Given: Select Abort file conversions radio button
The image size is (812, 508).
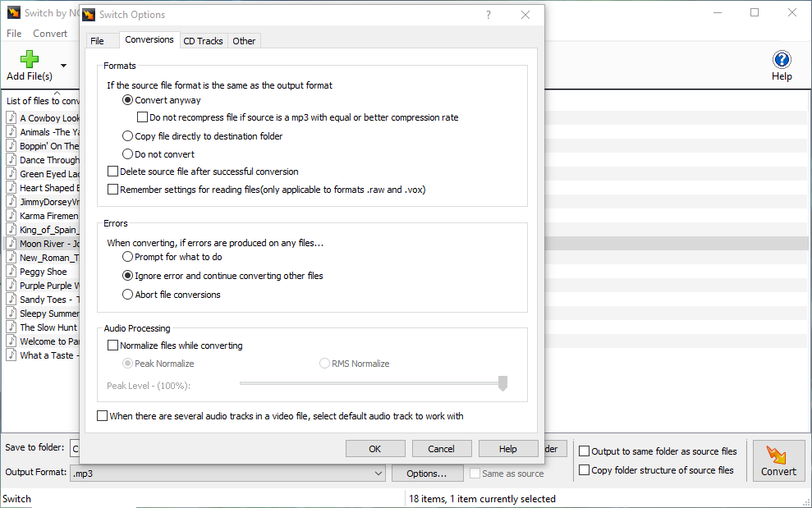Looking at the screenshot, I should click(128, 295).
